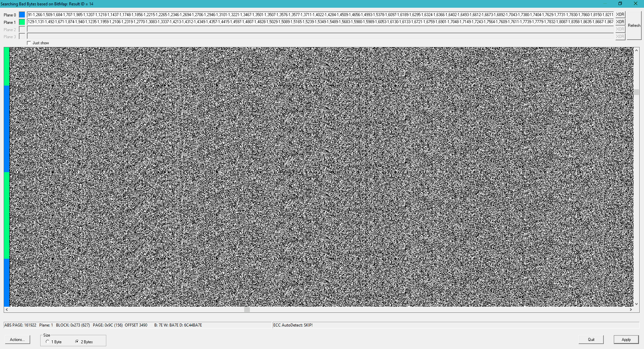Click the green Plane 1 color swatch
Viewport: 644px width, 349px height.
[x=22, y=22]
